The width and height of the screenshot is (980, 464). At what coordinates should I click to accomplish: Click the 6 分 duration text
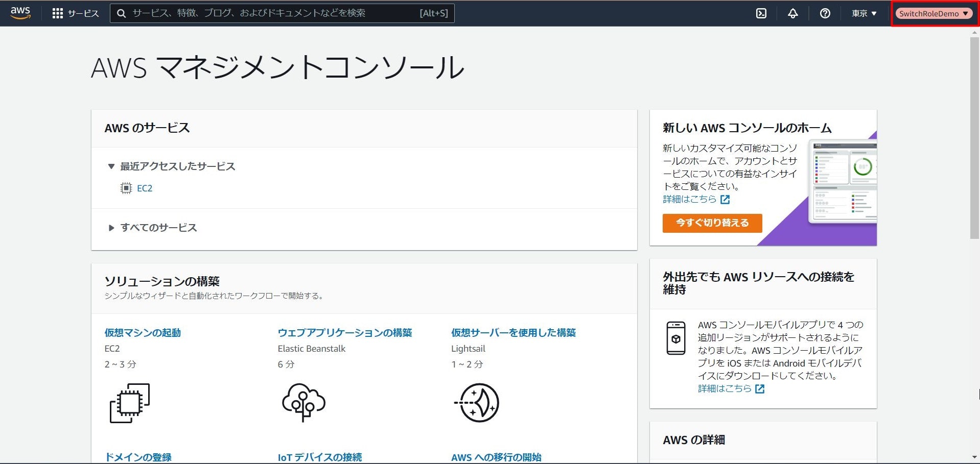[x=286, y=364]
